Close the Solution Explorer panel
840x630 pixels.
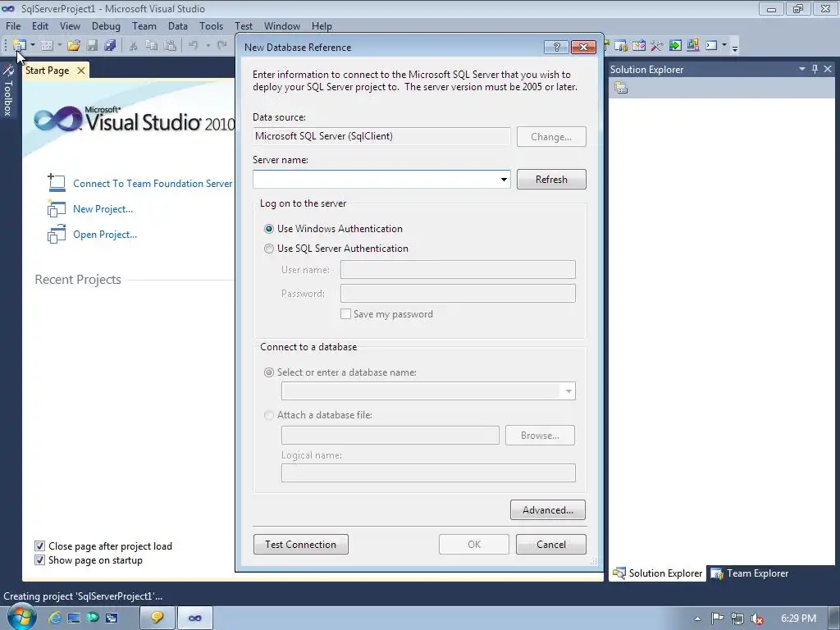(x=828, y=69)
